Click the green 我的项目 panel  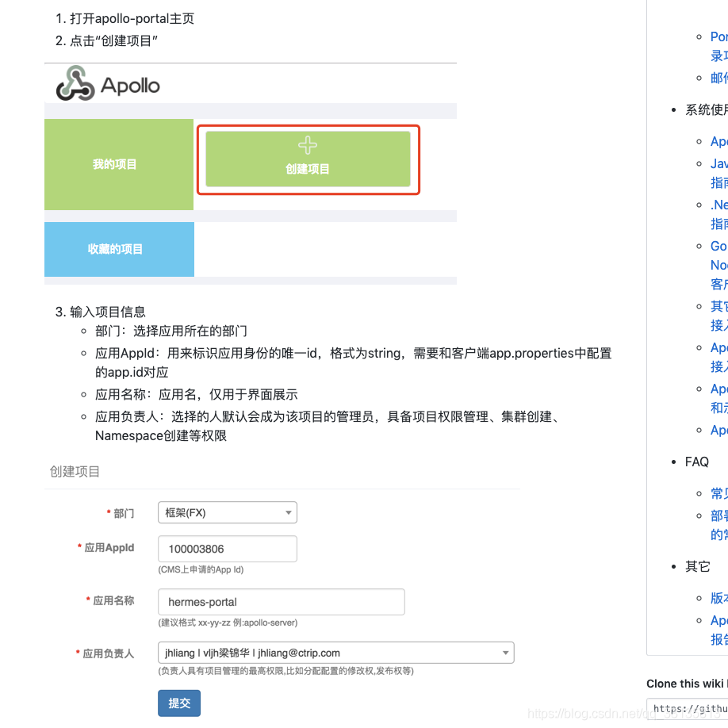pyautogui.click(x=118, y=164)
